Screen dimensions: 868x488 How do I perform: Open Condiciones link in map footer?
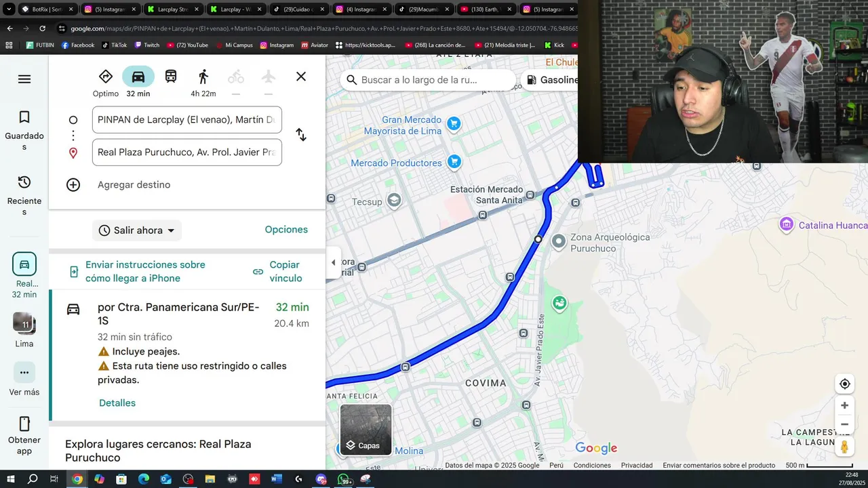592,465
